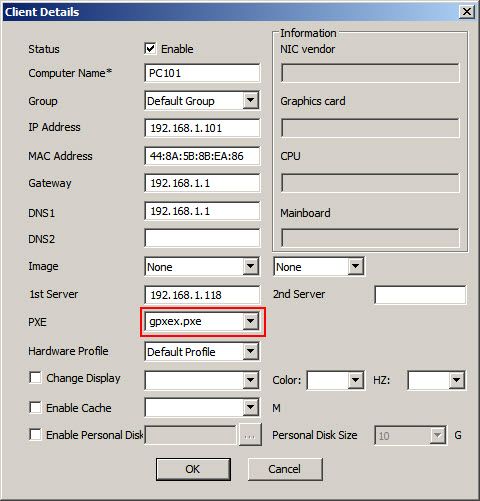Open the Enable Cache size dropdown
Image resolution: width=480 pixels, height=501 pixels.
pos(202,407)
